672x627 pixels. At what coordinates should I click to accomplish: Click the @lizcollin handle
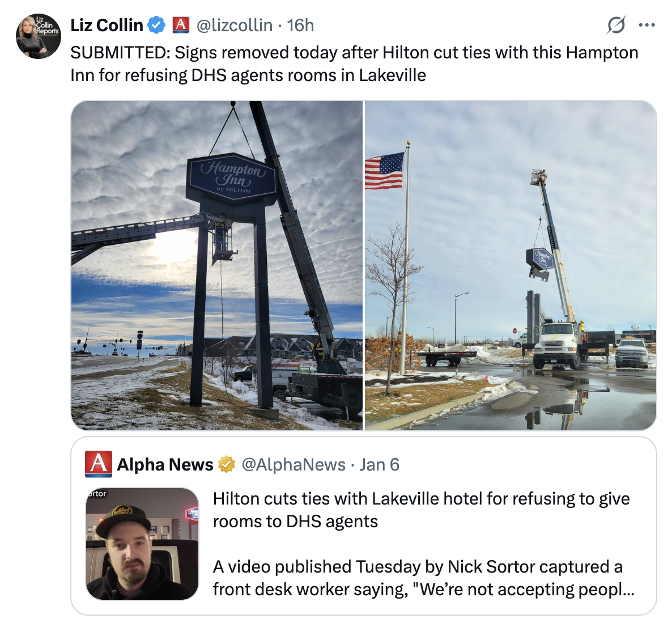pyautogui.click(x=234, y=25)
